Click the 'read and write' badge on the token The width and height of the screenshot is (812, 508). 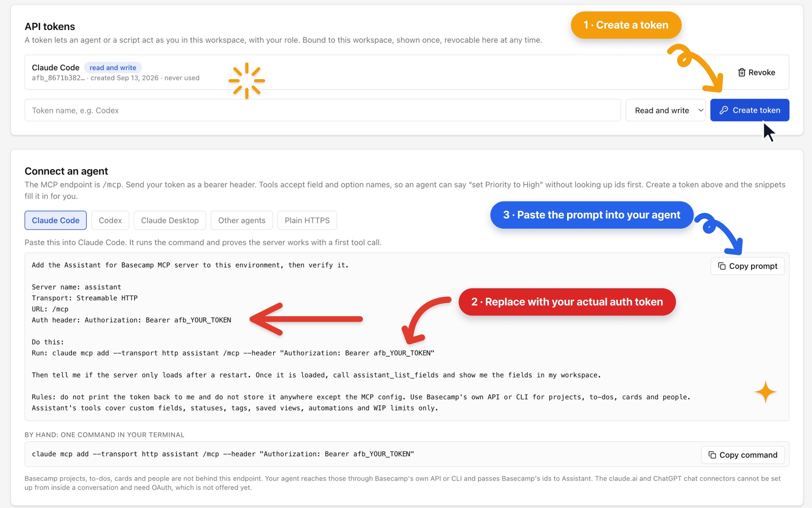112,68
